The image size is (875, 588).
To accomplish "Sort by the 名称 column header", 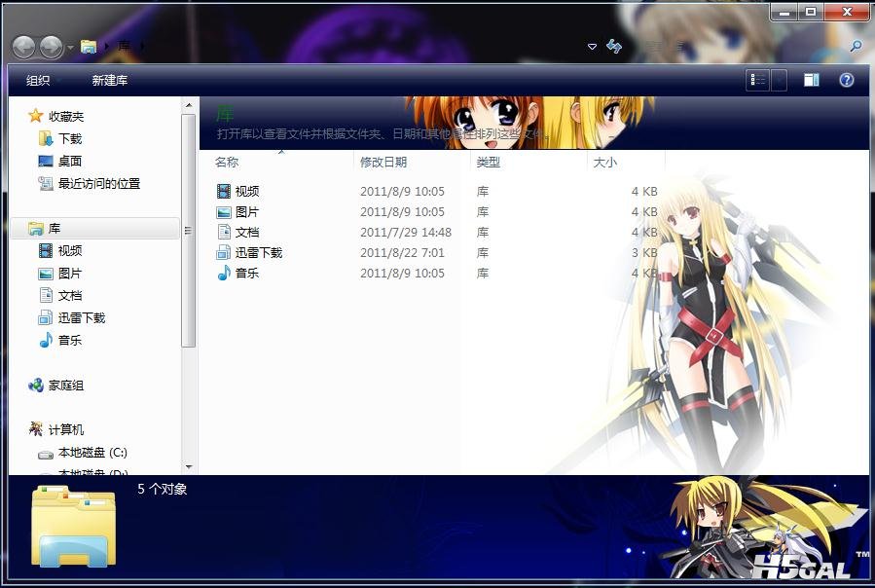I will 227,163.
